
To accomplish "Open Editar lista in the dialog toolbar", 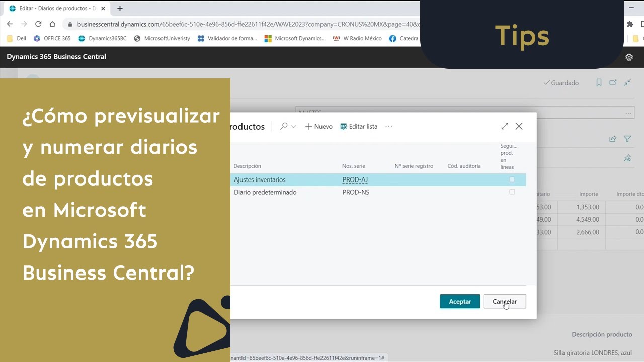I will [359, 126].
